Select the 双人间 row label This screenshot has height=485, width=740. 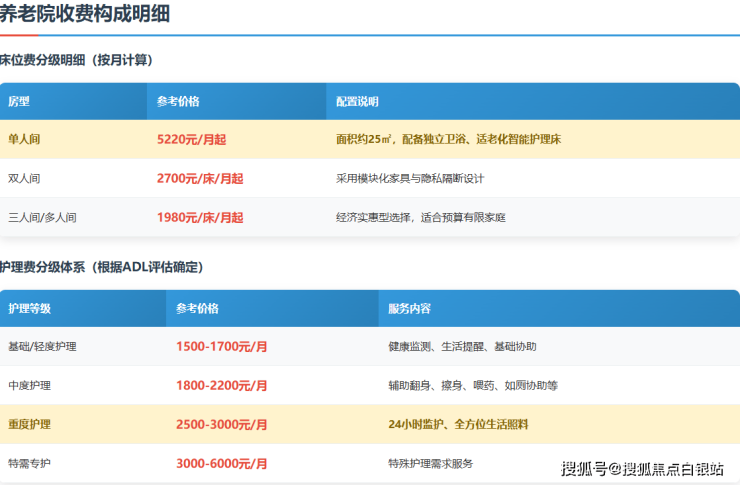[x=25, y=178]
